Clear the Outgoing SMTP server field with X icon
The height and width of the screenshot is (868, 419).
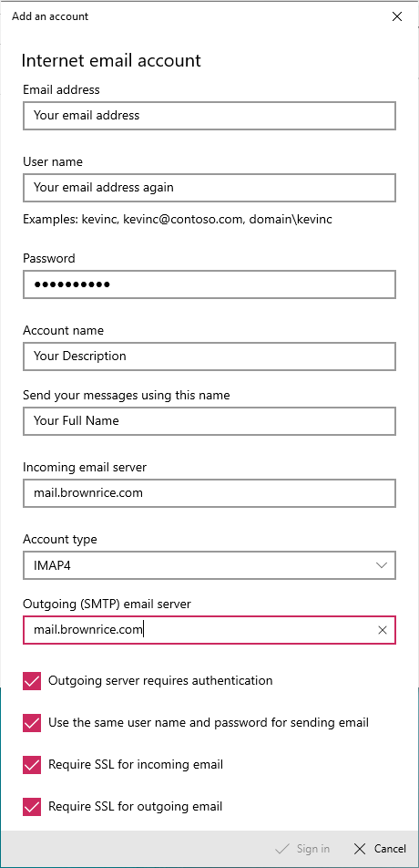(x=382, y=630)
